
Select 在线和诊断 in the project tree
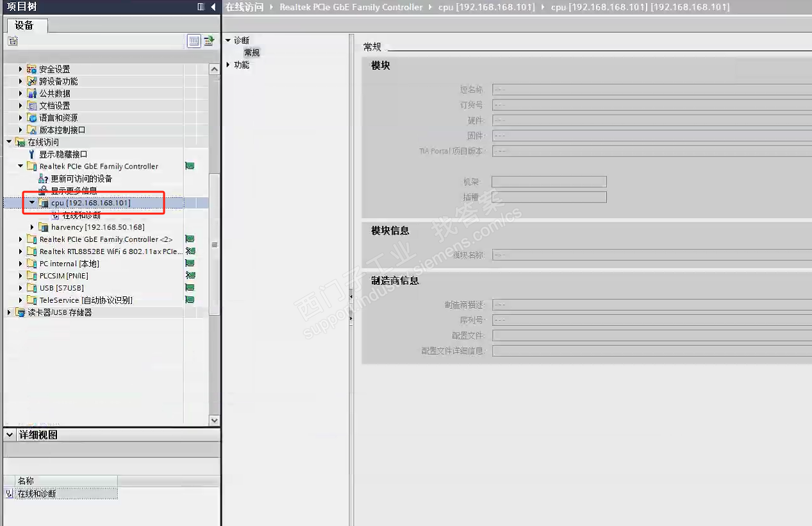(x=81, y=216)
